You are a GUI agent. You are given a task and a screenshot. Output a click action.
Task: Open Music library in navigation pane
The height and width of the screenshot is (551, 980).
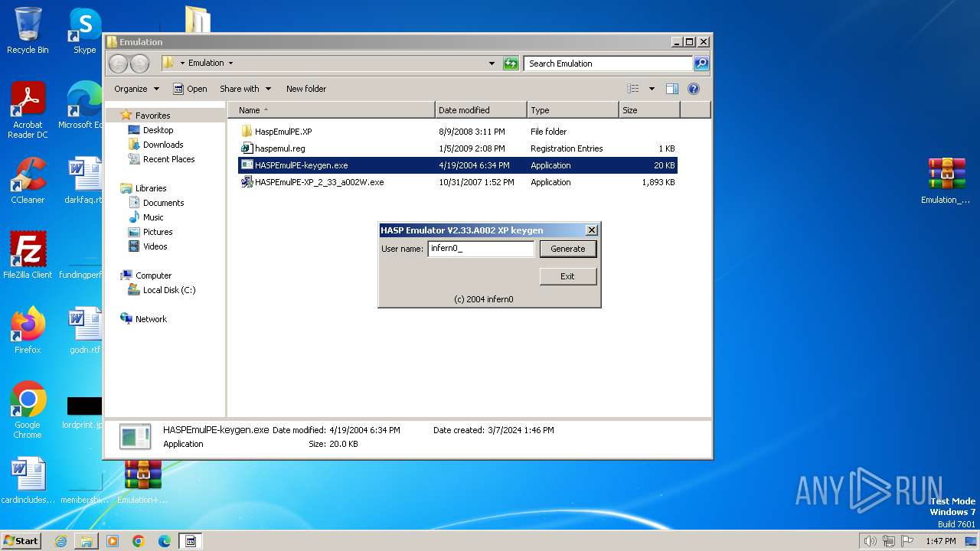[153, 217]
